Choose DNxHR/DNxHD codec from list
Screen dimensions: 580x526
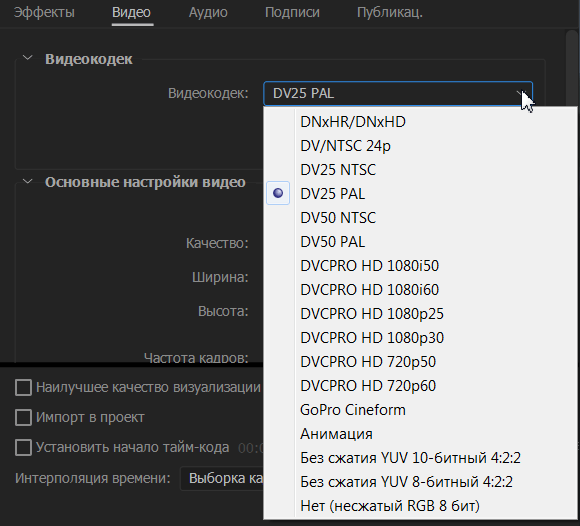[x=420, y=122]
